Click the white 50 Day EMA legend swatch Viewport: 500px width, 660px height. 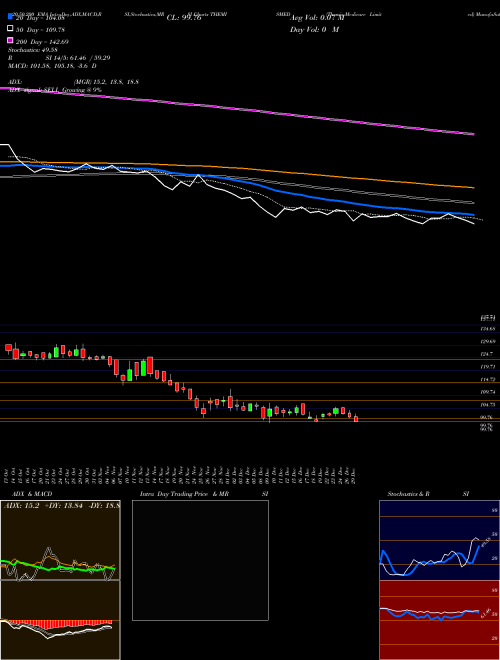tap(10, 29)
